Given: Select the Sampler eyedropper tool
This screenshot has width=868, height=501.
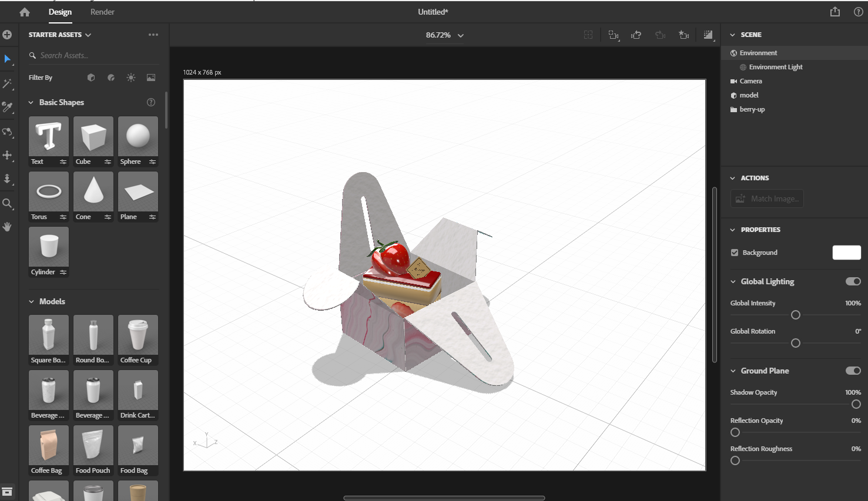Looking at the screenshot, I should click(8, 107).
